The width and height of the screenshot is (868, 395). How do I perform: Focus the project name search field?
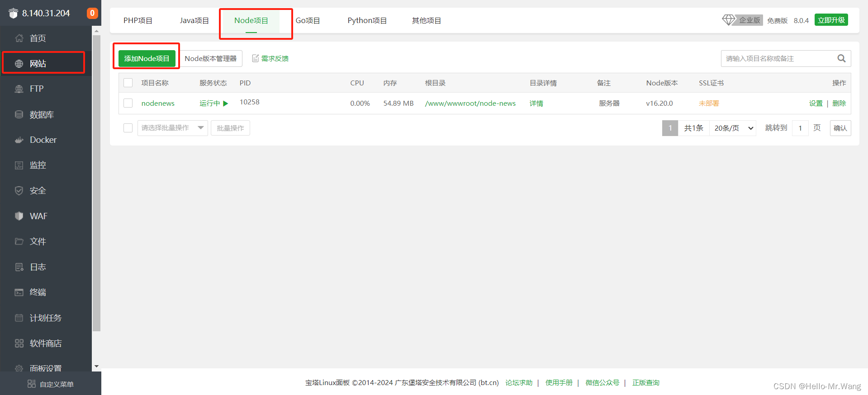[786, 58]
